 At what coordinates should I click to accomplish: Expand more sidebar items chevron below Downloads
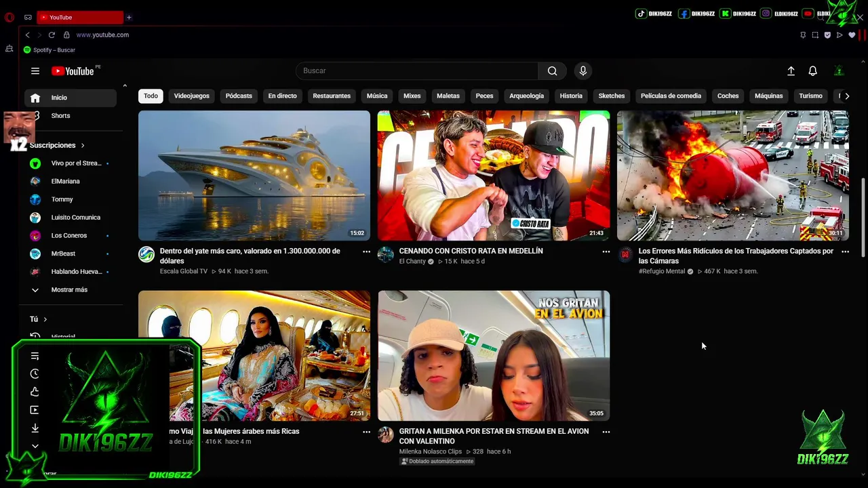click(35, 446)
